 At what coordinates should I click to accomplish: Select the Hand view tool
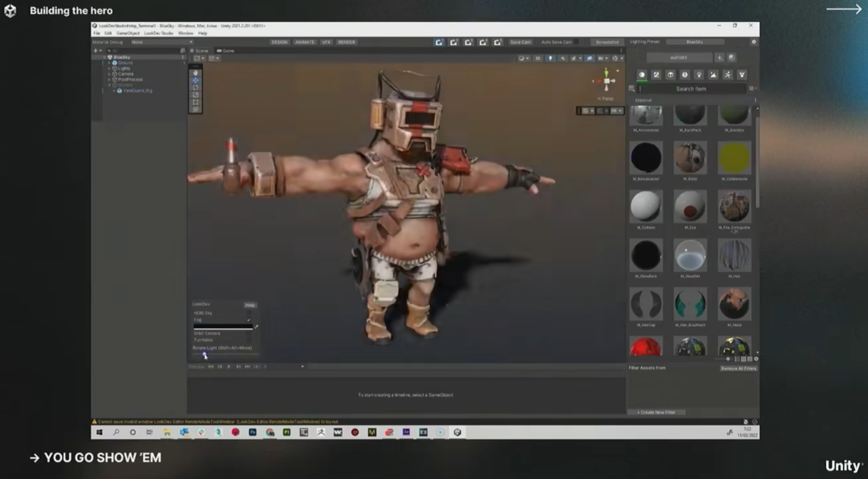196,73
